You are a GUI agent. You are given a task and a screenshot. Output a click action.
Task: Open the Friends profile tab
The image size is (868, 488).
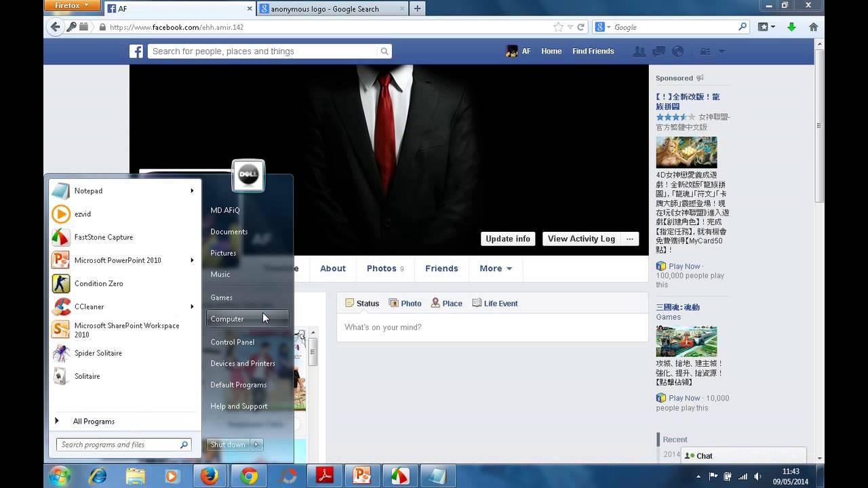click(441, 268)
